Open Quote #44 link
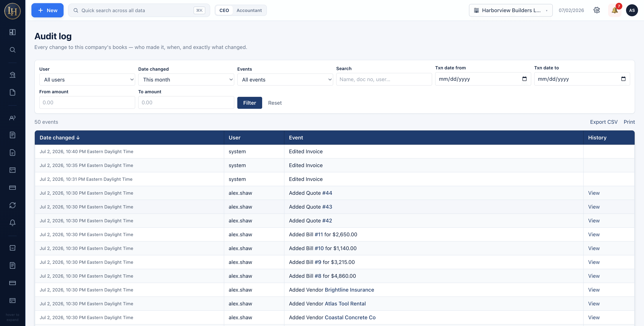The width and height of the screenshot is (644, 326). (x=327, y=193)
